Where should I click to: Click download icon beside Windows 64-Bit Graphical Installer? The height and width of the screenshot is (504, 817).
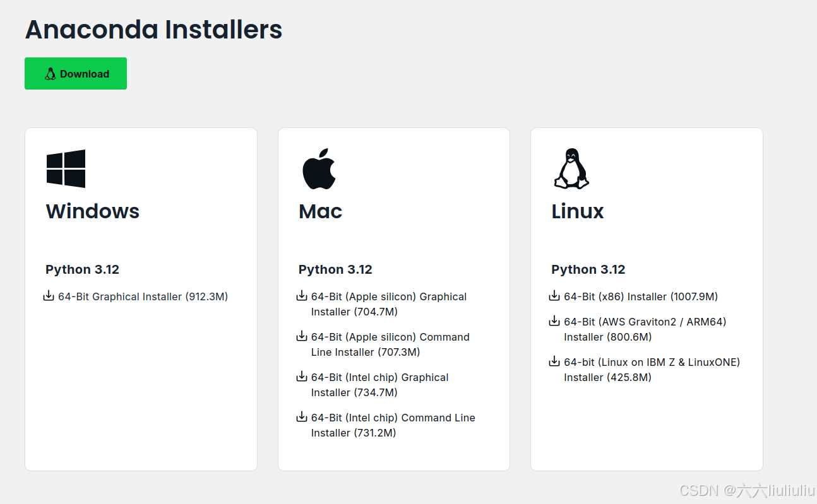(49, 295)
